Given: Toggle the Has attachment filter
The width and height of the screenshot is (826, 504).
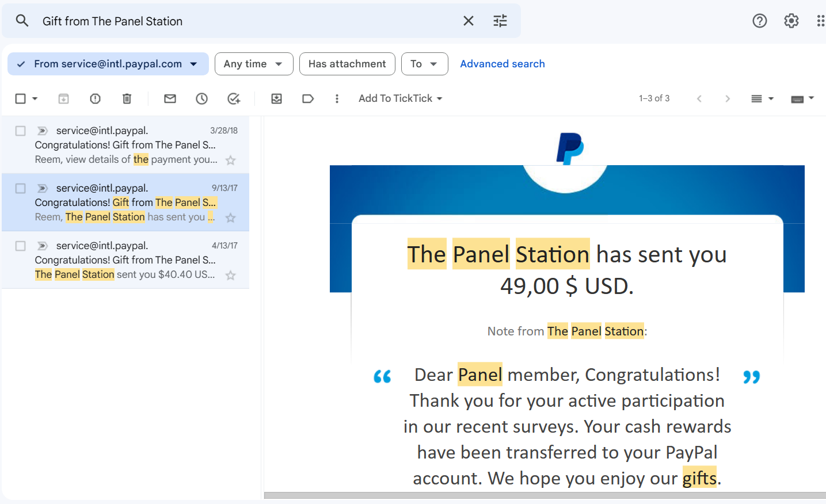Looking at the screenshot, I should point(347,64).
